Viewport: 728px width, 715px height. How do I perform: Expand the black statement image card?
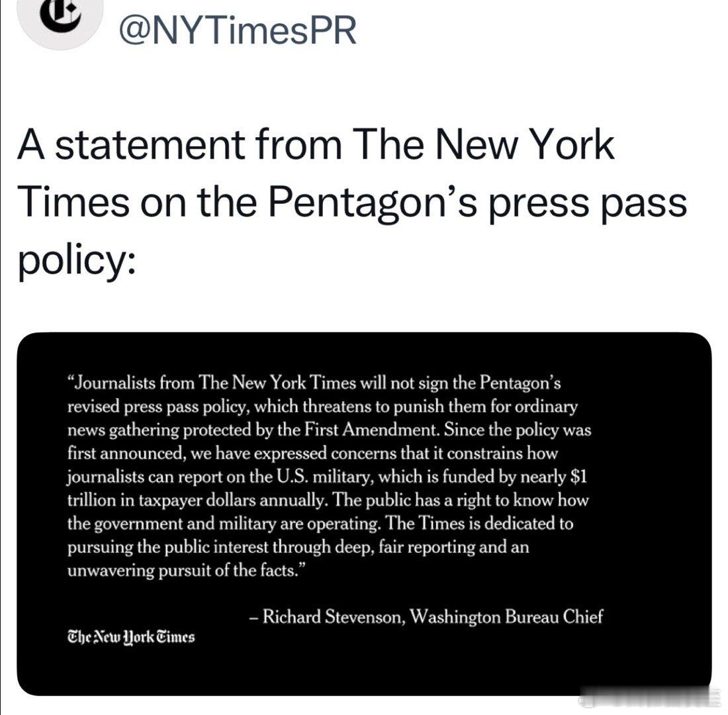coord(364,514)
